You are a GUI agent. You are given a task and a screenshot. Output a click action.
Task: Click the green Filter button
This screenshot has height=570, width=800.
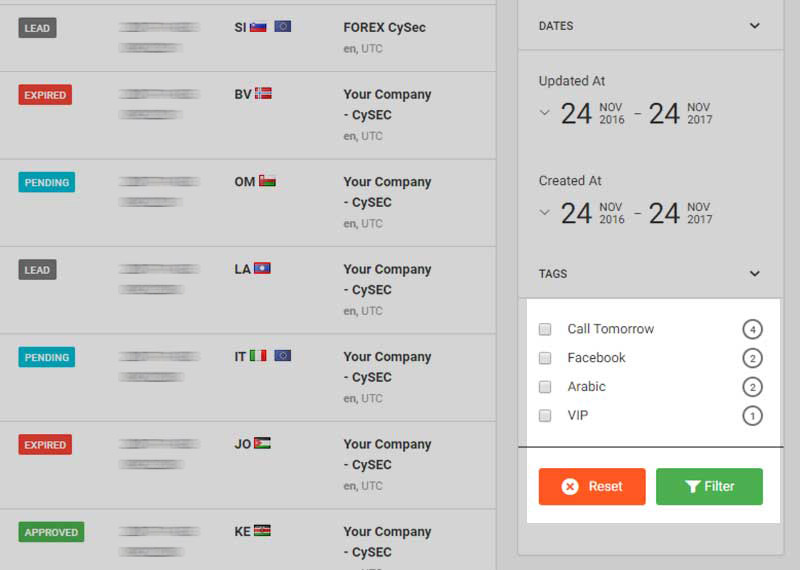tap(709, 487)
